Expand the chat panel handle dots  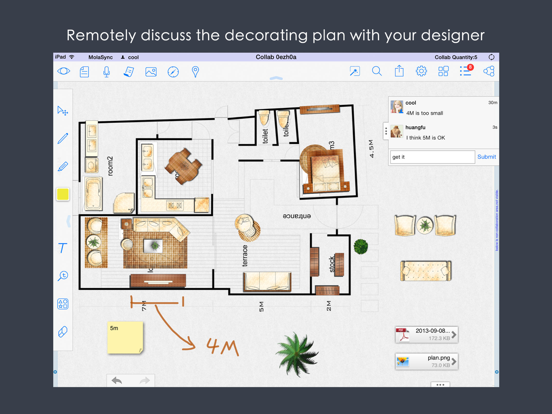click(x=386, y=131)
